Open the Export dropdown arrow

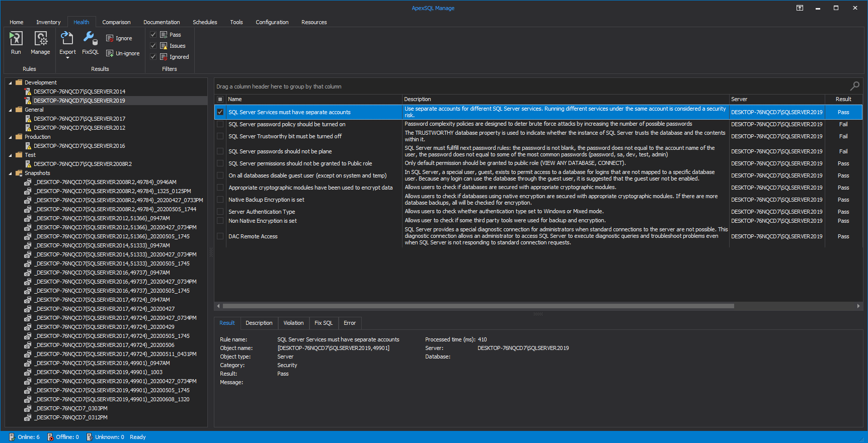[x=67, y=58]
